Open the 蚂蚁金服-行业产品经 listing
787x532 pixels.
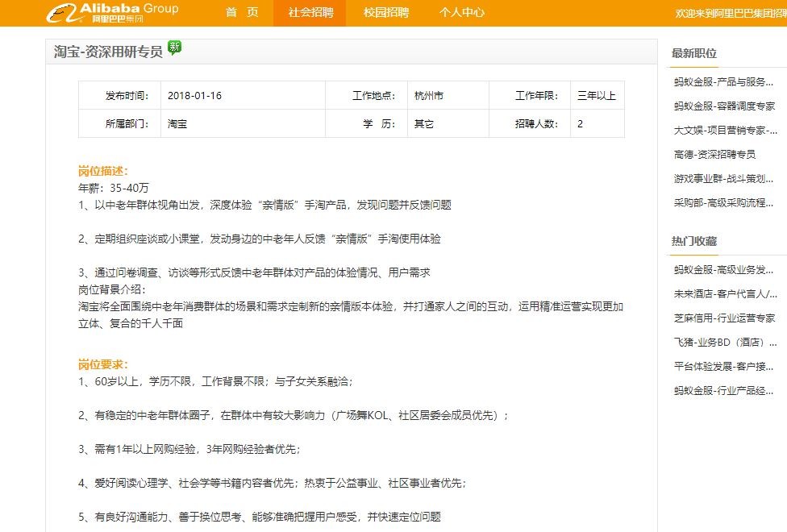coord(725,390)
